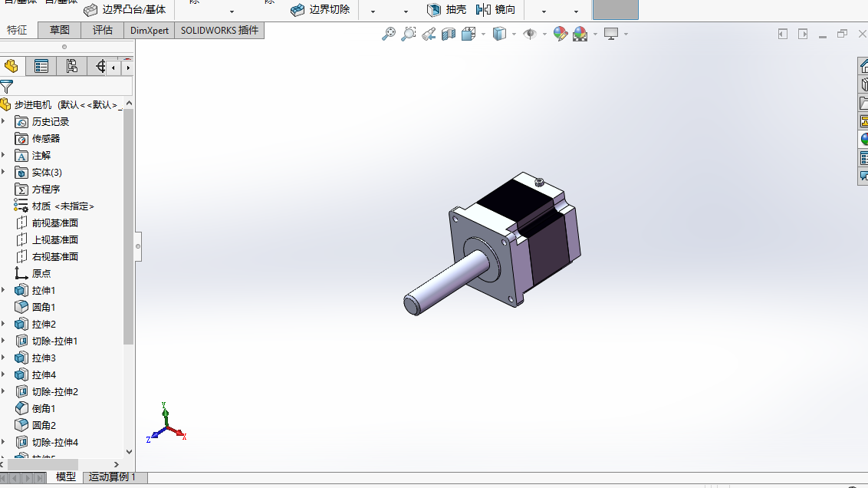Click the feature tree vertical scrollbar

[128, 227]
